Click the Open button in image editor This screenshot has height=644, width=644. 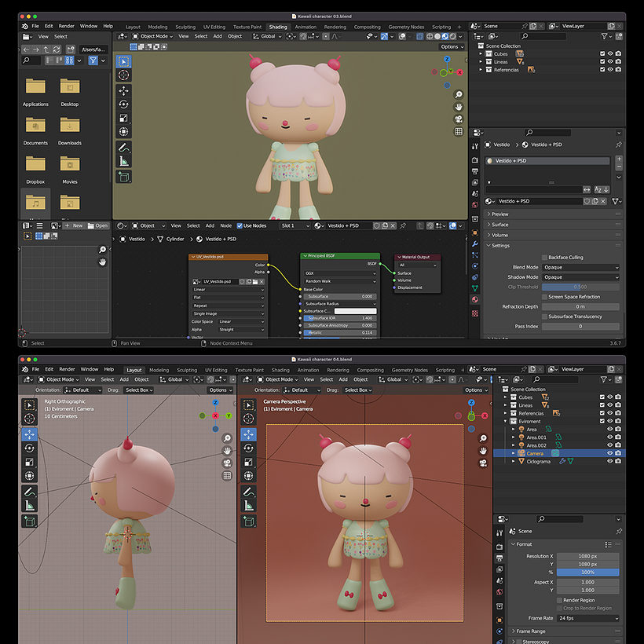tap(101, 225)
